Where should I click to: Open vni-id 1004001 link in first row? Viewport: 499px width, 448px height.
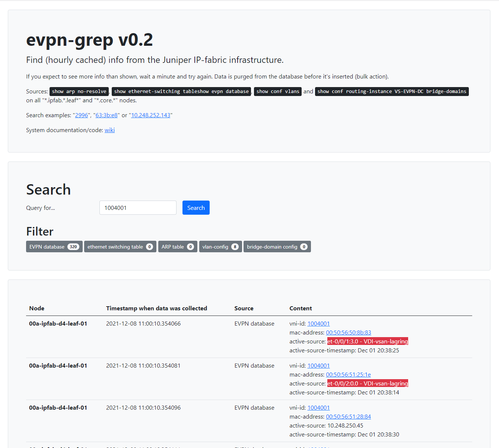point(318,324)
